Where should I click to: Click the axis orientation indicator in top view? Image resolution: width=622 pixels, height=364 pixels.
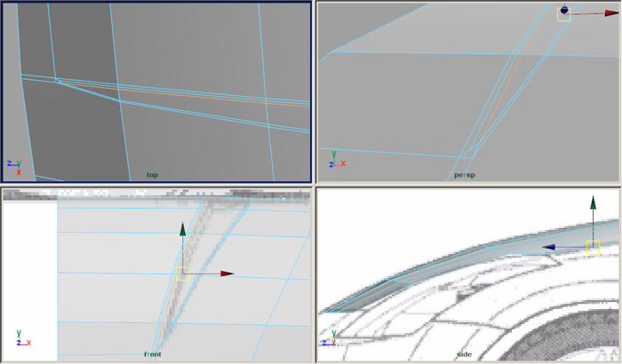[13, 165]
